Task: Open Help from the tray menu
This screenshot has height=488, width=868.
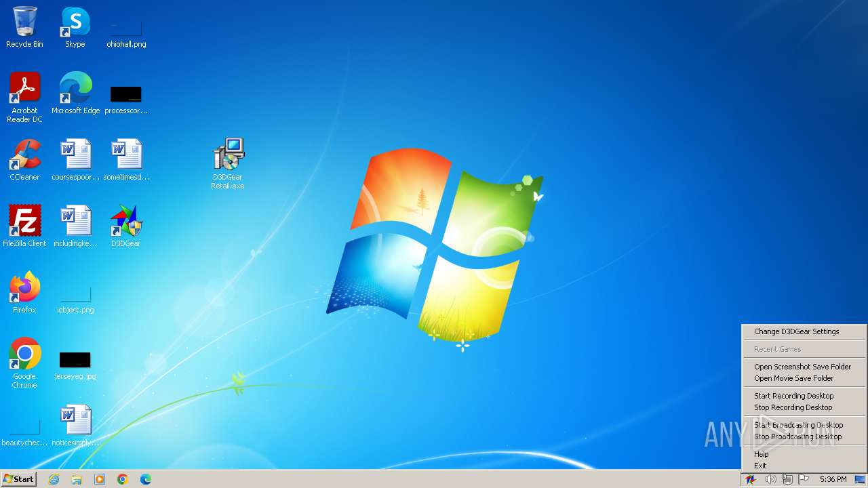Action: [804, 454]
